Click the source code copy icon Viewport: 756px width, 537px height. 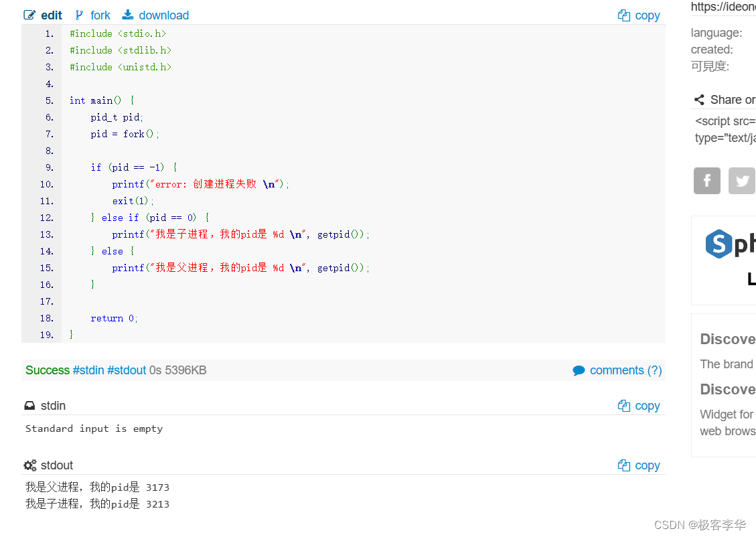tap(624, 15)
